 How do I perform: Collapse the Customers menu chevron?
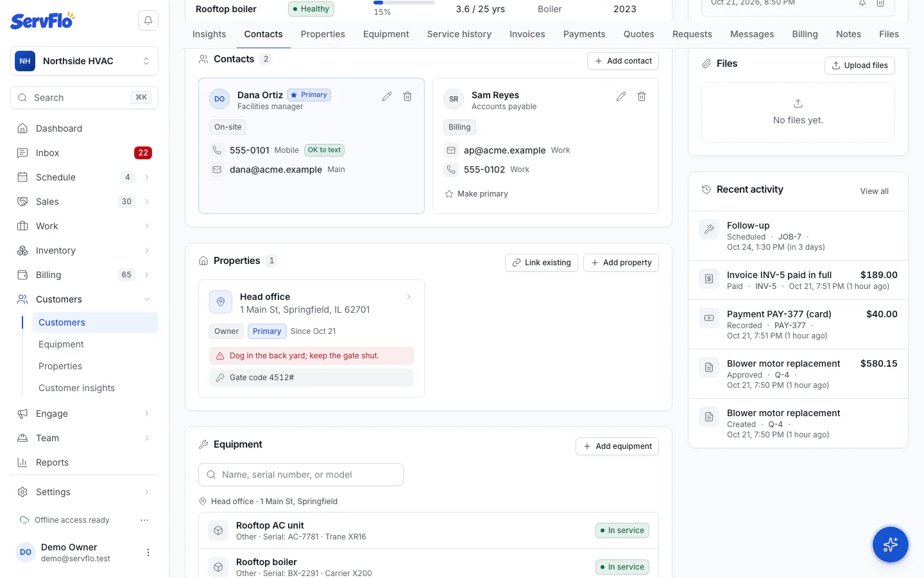(147, 299)
